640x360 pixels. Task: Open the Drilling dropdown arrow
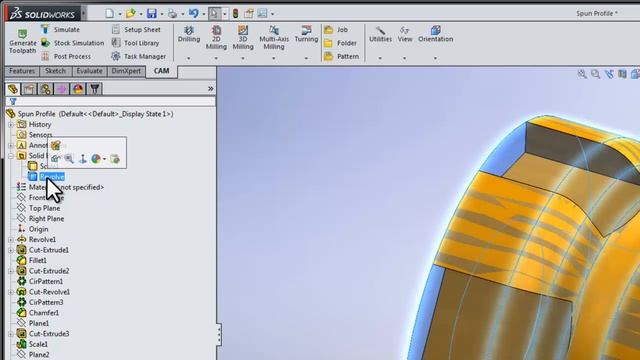point(189,58)
